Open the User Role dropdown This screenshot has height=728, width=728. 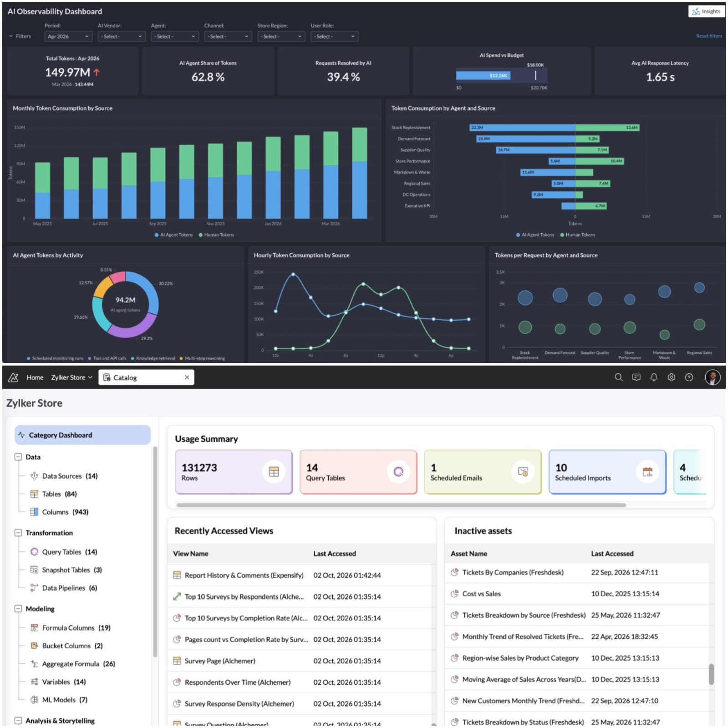click(334, 36)
